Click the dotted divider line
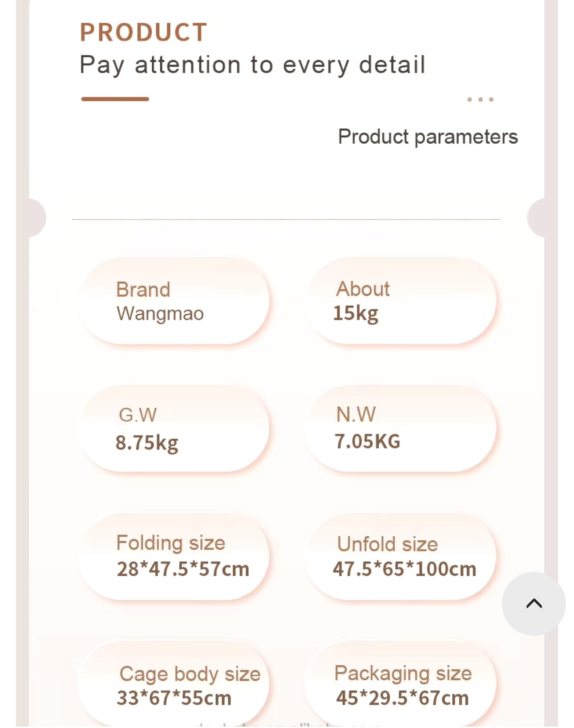Image resolution: width=574 pixels, height=728 pixels. pos(286,219)
